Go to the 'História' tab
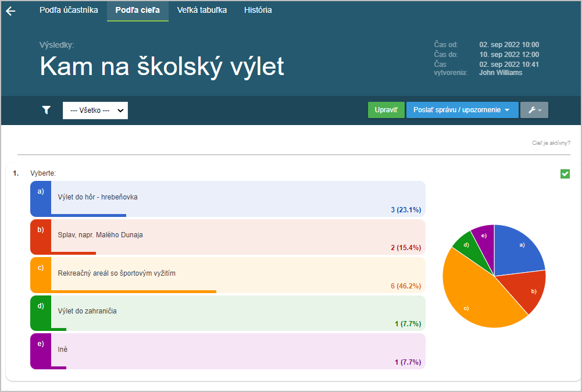 pyautogui.click(x=258, y=10)
